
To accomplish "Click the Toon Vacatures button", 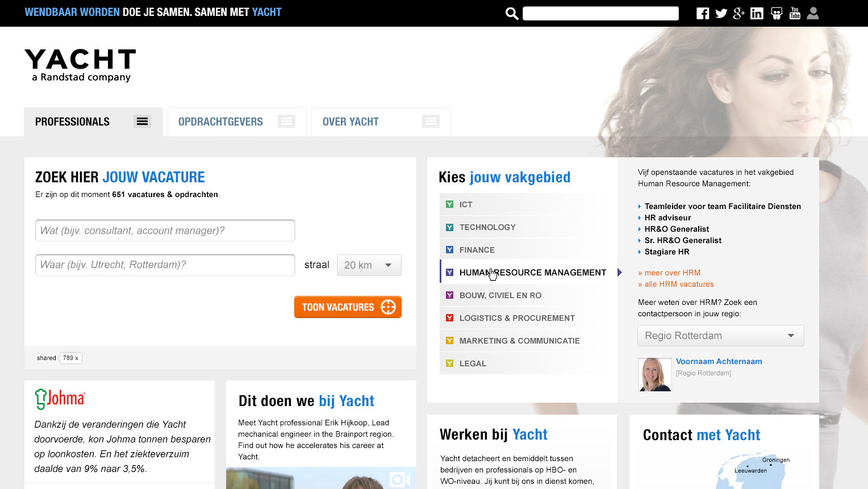I will (348, 307).
